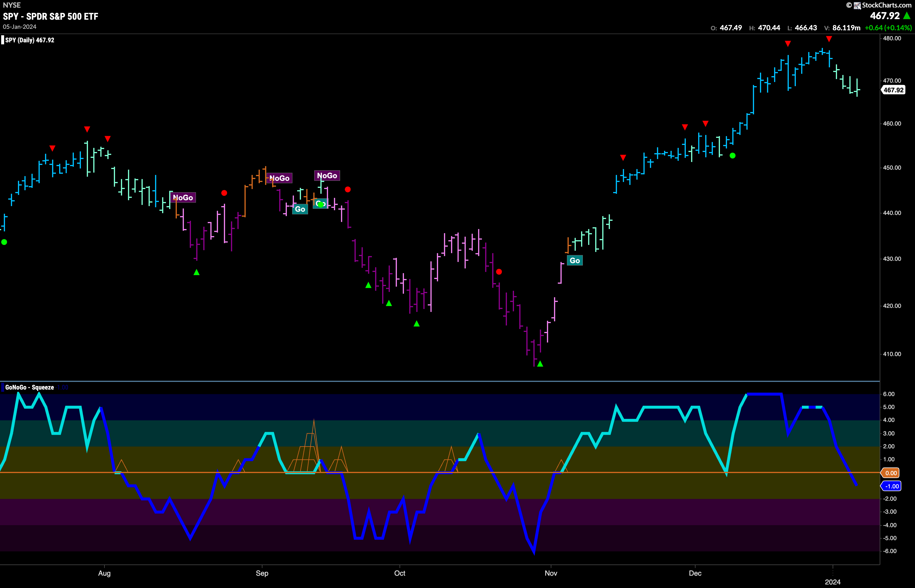915x588 pixels.
Task: Click the 410.00 price axis label
Action: (x=892, y=354)
